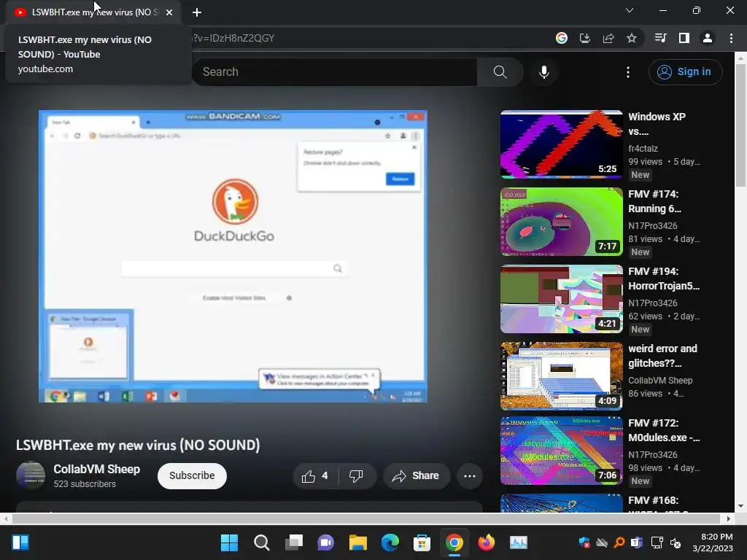The height and width of the screenshot is (560, 747).
Task: Open the Chat app on the taskbar
Action: click(x=326, y=542)
